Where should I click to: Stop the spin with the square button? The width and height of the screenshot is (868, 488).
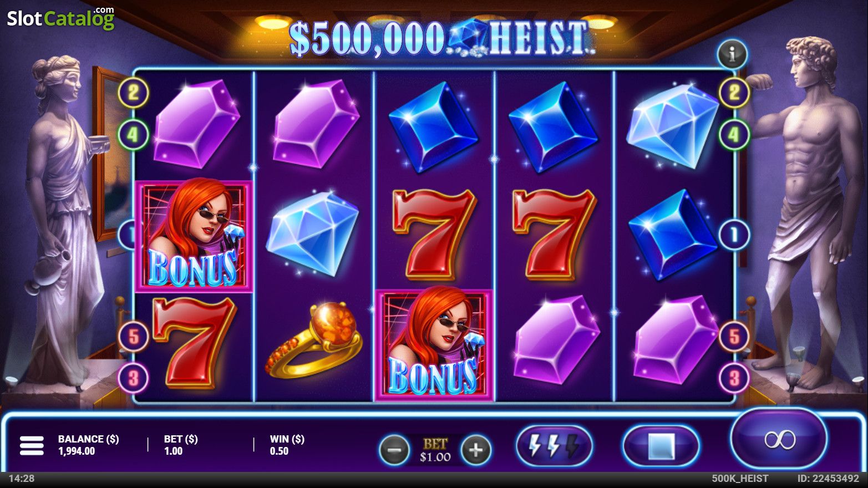pyautogui.click(x=661, y=446)
